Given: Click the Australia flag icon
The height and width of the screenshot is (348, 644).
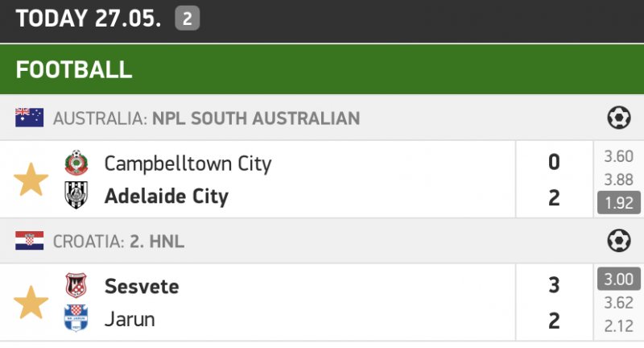Looking at the screenshot, I should 29,118.
